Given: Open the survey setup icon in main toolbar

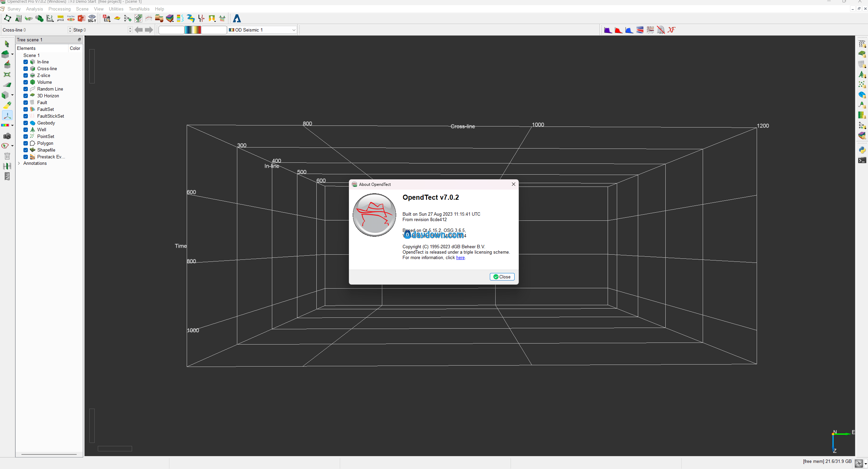Looking at the screenshot, I should coord(7,18).
